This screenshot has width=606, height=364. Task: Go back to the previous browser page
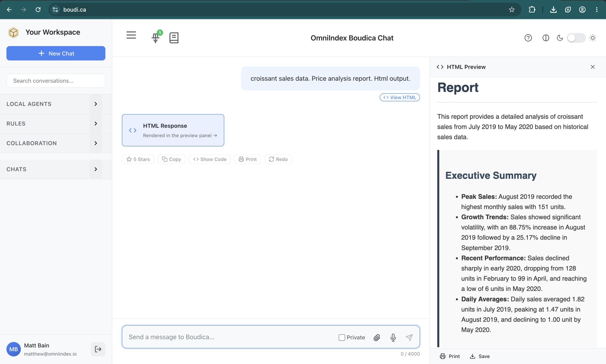click(9, 9)
